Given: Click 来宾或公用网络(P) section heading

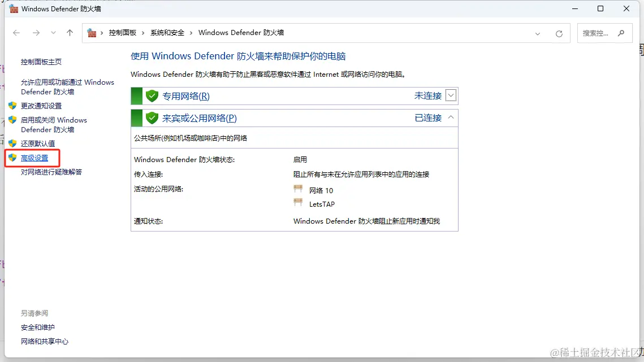Looking at the screenshot, I should [x=200, y=118].
